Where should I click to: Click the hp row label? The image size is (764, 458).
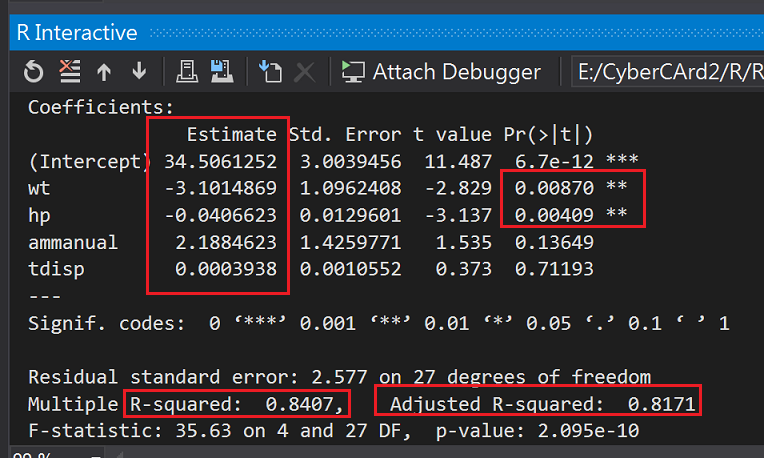[39, 216]
